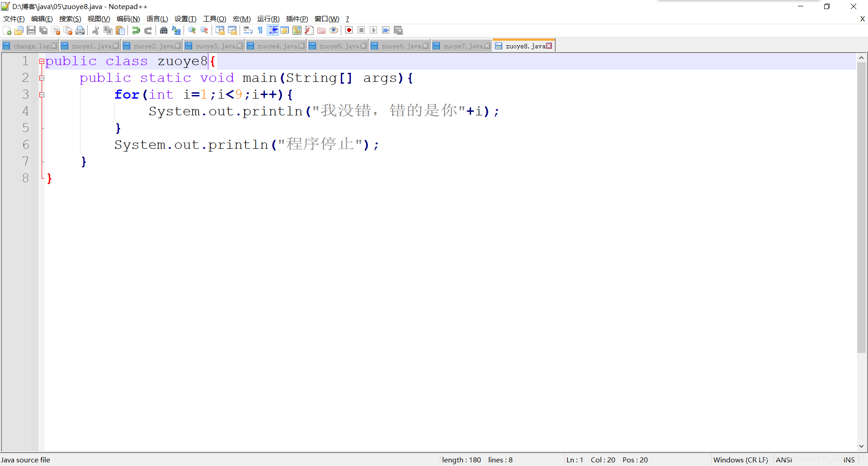This screenshot has height=466, width=868.
Task: Click the Copy toolbar icon
Action: click(108, 30)
